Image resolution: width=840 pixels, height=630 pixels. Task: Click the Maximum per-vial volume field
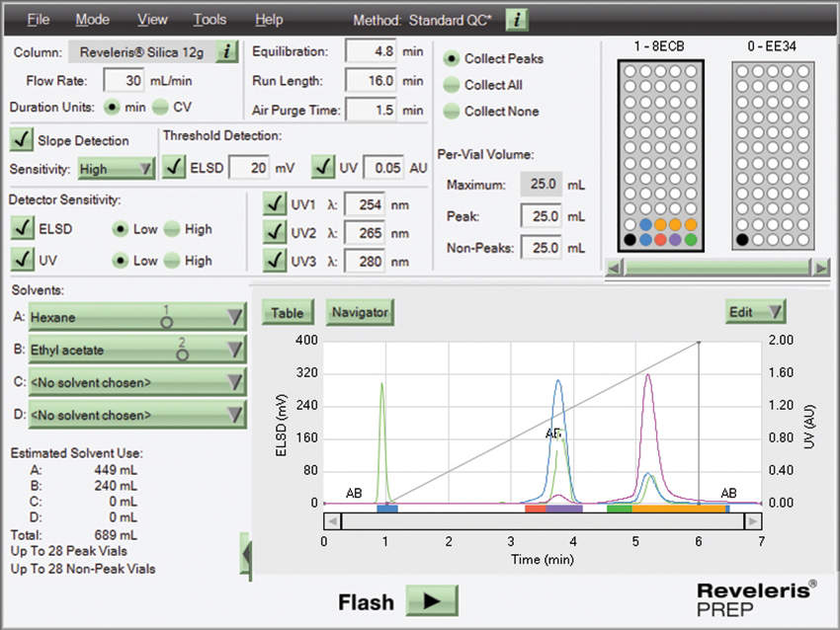coord(542,184)
